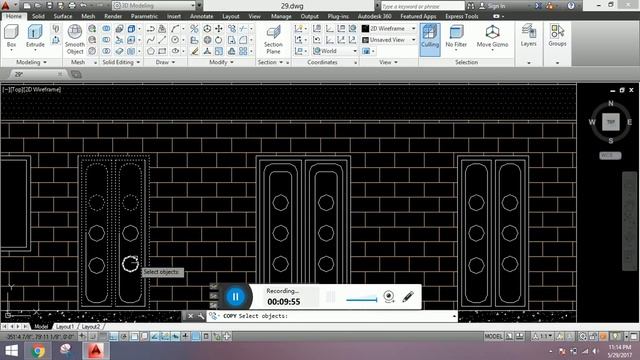640x360 pixels.
Task: Click the Move Gizmo tool
Action: pos(492,36)
